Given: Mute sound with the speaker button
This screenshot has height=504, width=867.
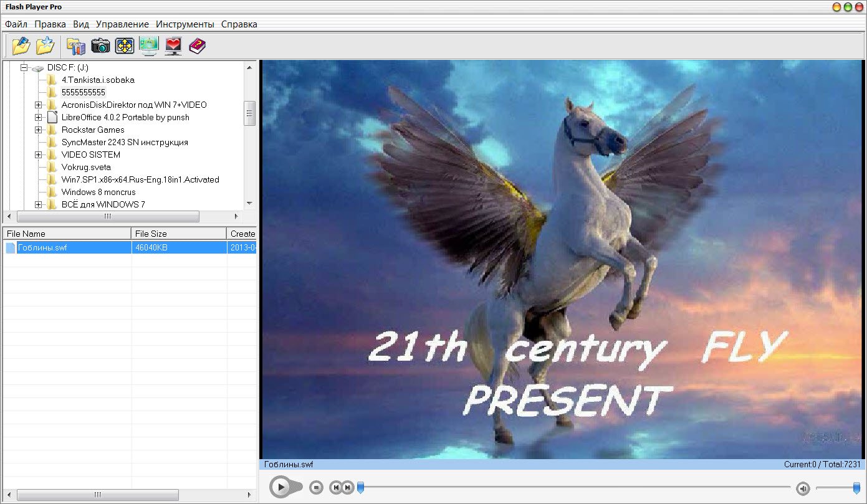Looking at the screenshot, I should coord(803,488).
